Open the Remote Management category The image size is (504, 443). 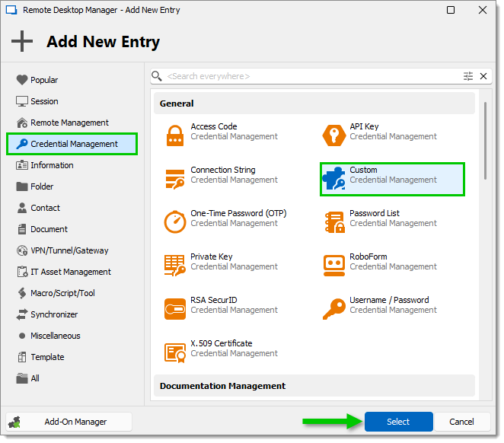tap(69, 123)
